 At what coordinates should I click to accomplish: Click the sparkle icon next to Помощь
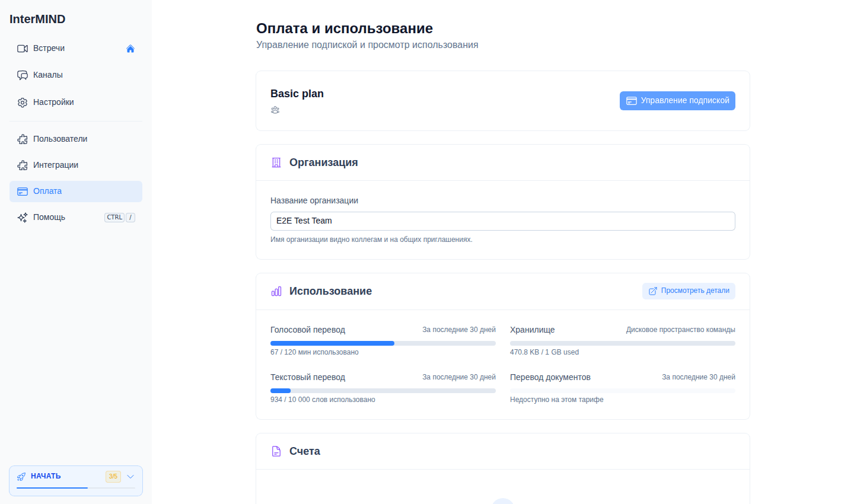pos(23,218)
